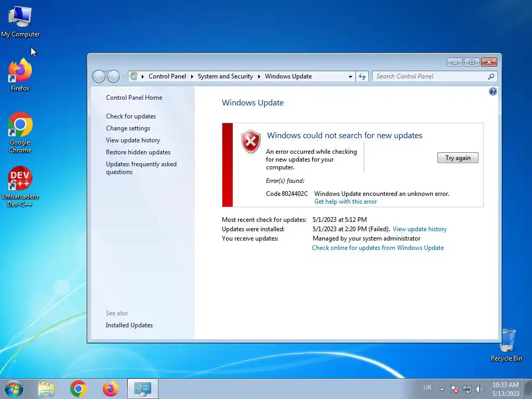The width and height of the screenshot is (532, 399).
Task: Click View update history beside Failed status
Action: [420, 229]
